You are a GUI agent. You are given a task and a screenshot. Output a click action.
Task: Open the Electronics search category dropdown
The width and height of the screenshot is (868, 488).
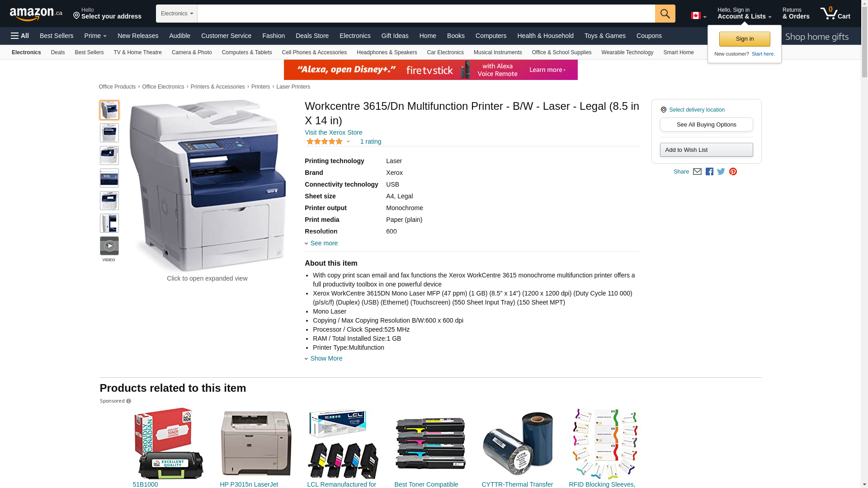coord(177,14)
